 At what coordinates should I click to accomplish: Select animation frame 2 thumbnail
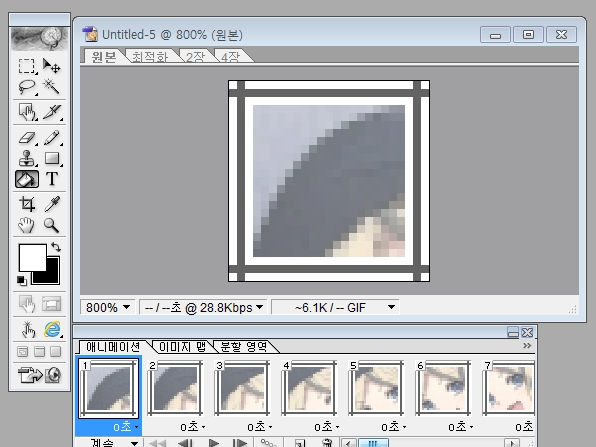click(175, 388)
